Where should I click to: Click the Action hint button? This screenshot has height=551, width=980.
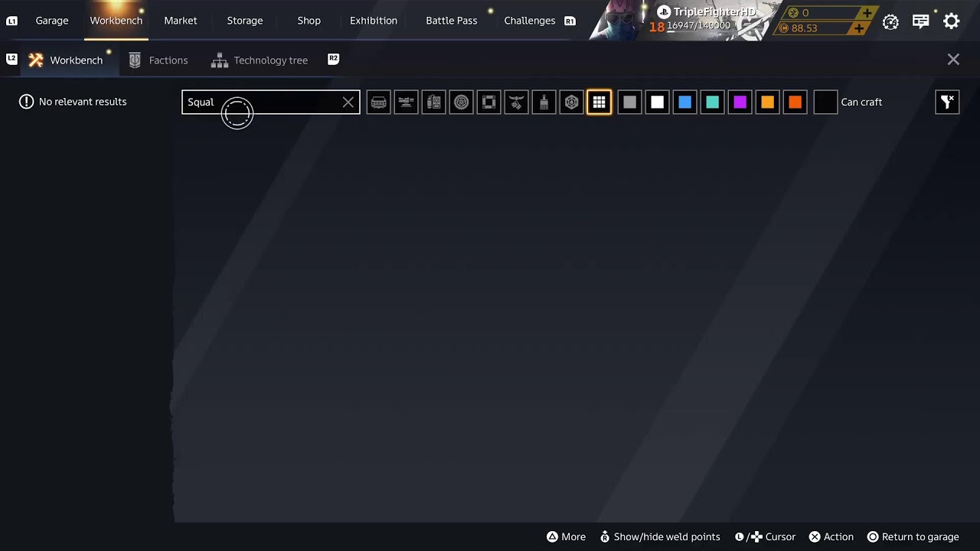coord(831,537)
